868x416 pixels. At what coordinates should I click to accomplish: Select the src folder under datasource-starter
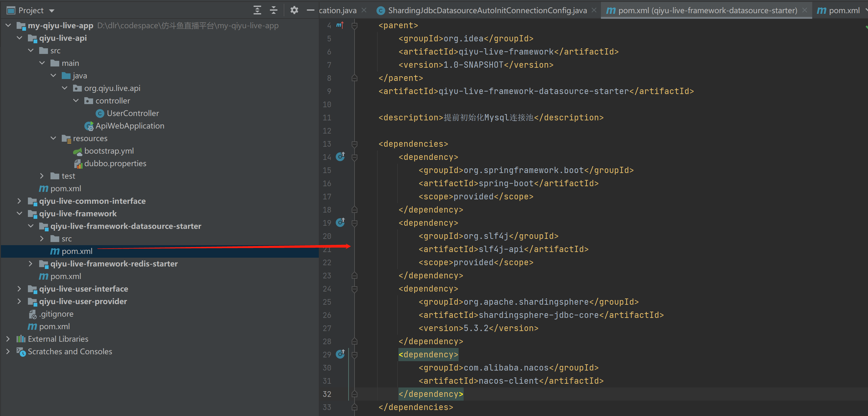pos(66,239)
